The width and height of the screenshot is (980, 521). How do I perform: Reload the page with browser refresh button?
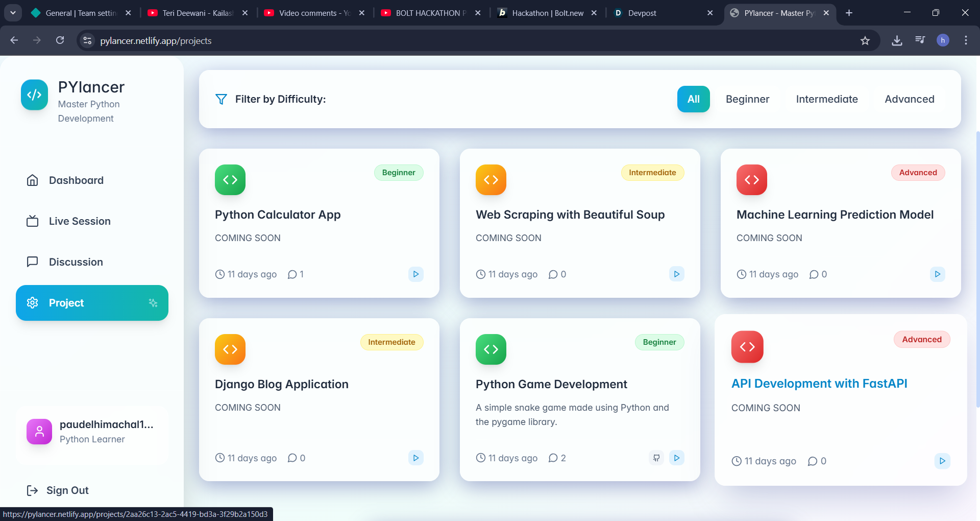point(60,40)
